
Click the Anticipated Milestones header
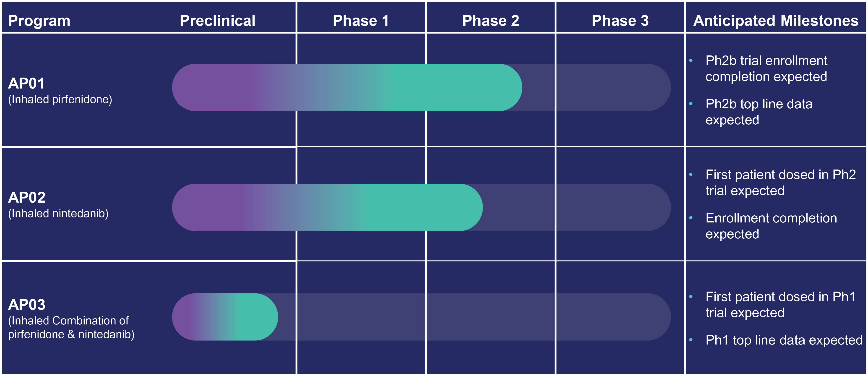[776, 21]
